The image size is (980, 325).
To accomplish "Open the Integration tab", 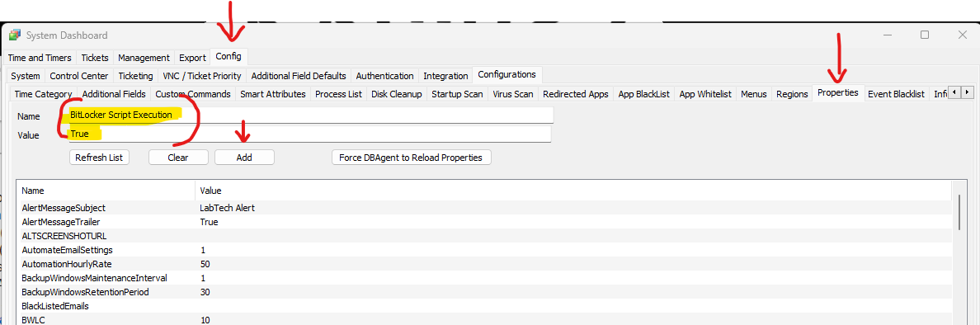I will 445,76.
